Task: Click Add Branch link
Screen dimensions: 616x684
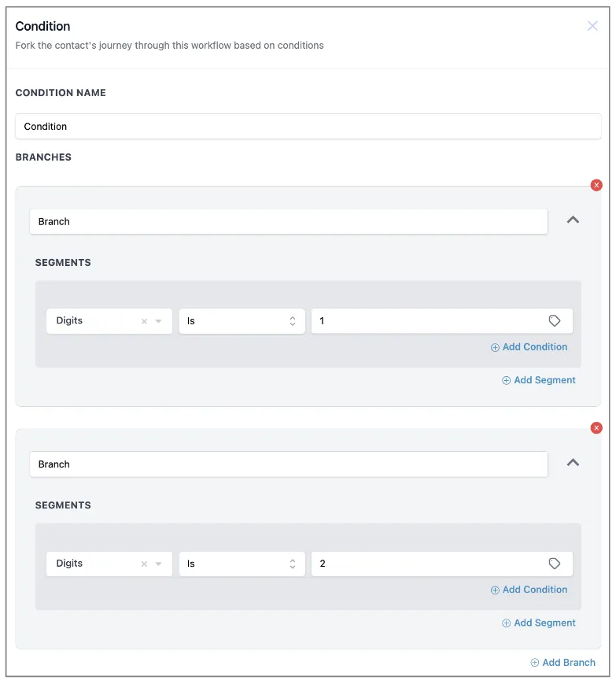Action: [x=563, y=663]
